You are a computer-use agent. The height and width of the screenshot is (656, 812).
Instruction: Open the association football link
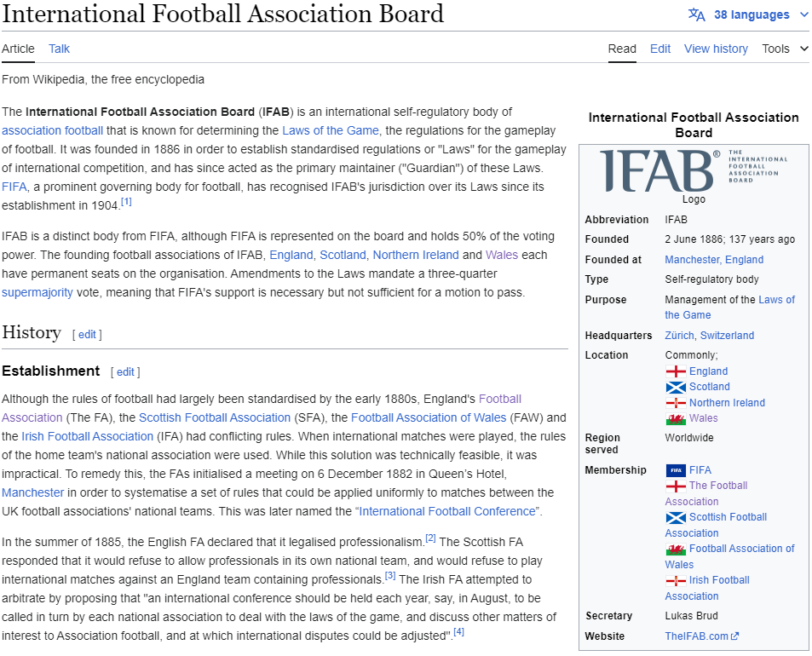52,130
